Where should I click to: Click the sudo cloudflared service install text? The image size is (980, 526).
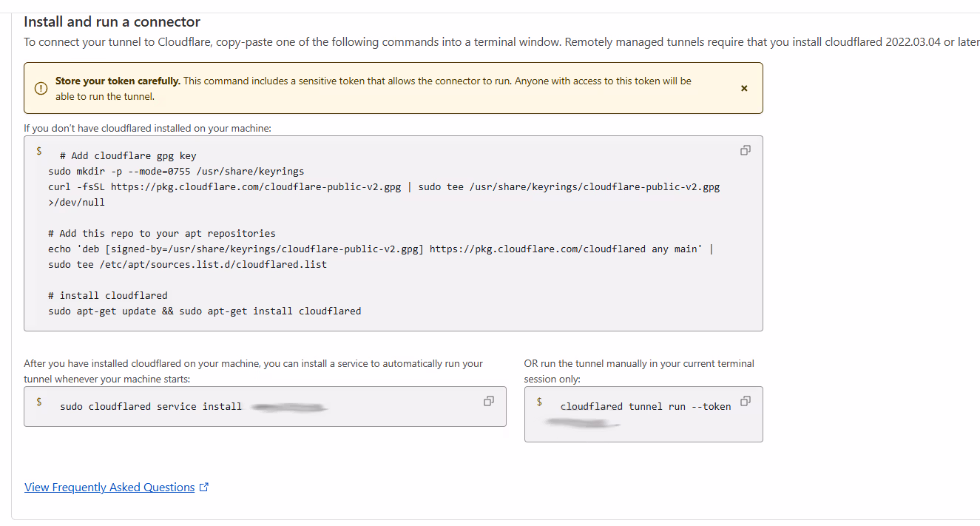151,406
